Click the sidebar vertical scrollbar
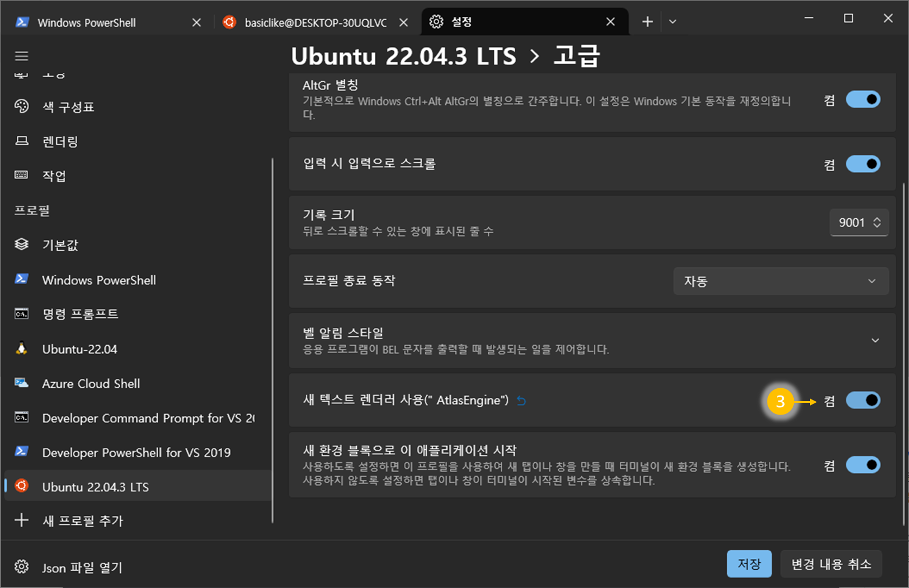This screenshot has height=588, width=909. click(x=272, y=341)
